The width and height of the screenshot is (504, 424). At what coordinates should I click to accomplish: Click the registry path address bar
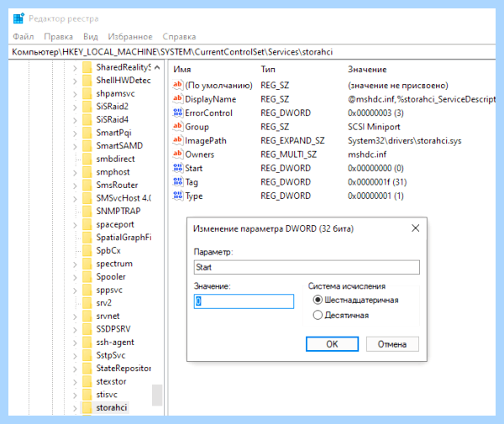[252, 52]
